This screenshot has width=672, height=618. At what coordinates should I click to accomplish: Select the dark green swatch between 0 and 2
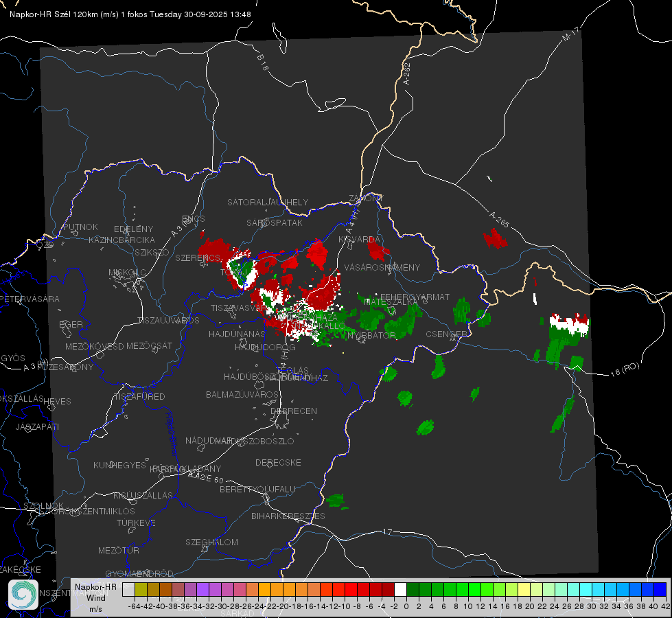(x=413, y=590)
